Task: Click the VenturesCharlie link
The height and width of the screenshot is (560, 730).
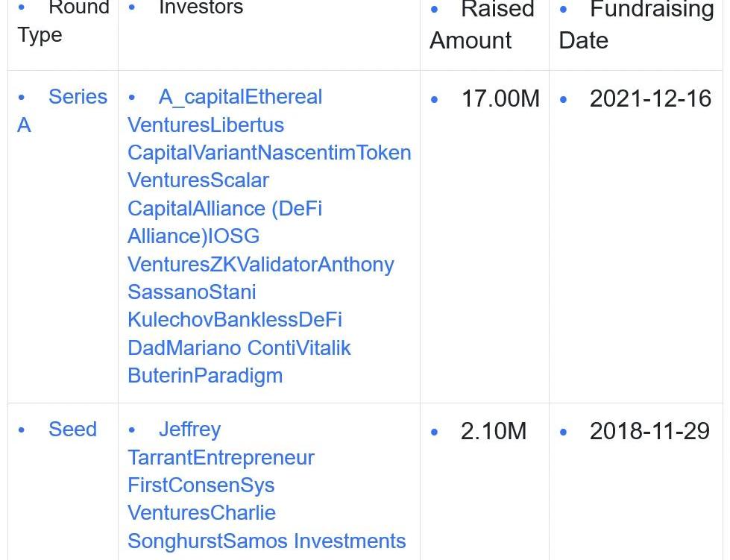Action: coord(201,513)
